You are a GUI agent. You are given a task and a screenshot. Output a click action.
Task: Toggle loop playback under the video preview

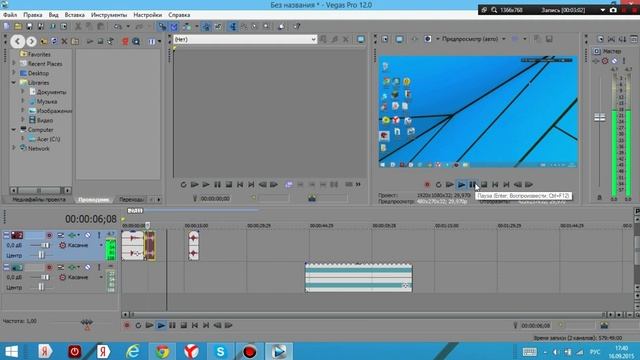tap(438, 185)
